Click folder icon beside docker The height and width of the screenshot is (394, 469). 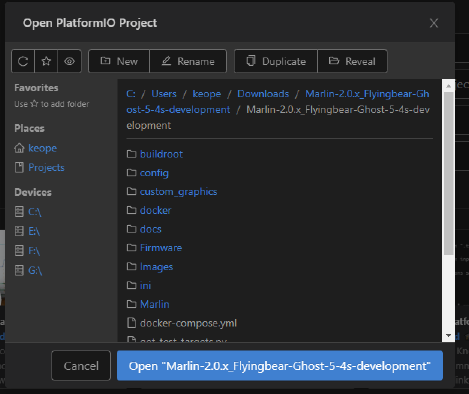(132, 210)
